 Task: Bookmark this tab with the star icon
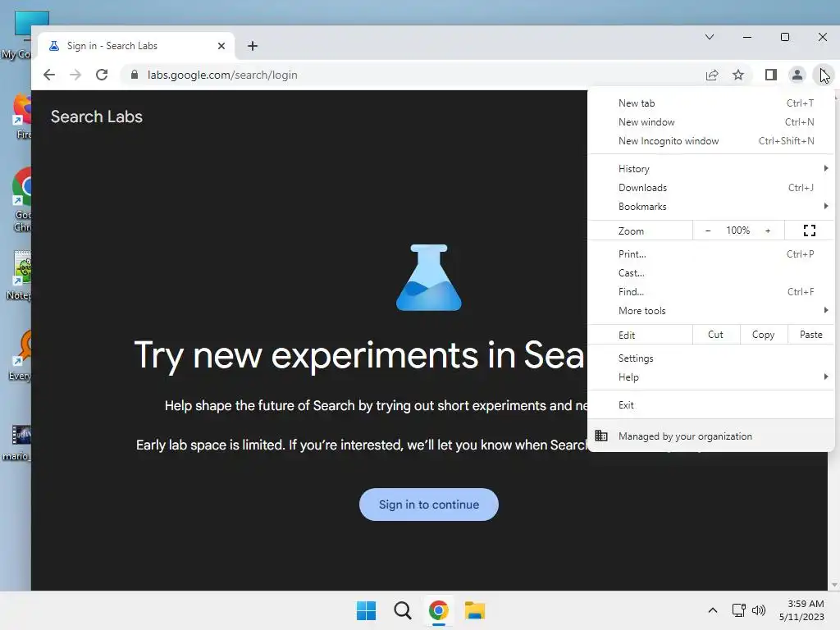tap(738, 75)
